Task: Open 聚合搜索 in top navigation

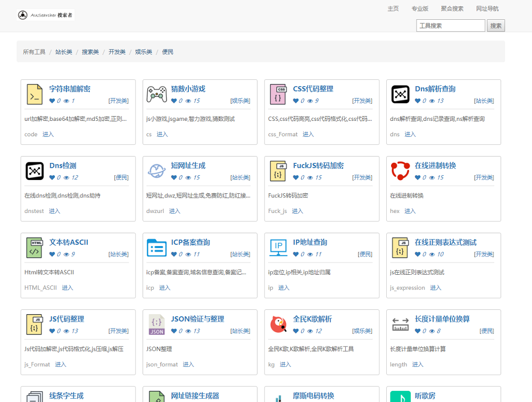Action: (452, 9)
